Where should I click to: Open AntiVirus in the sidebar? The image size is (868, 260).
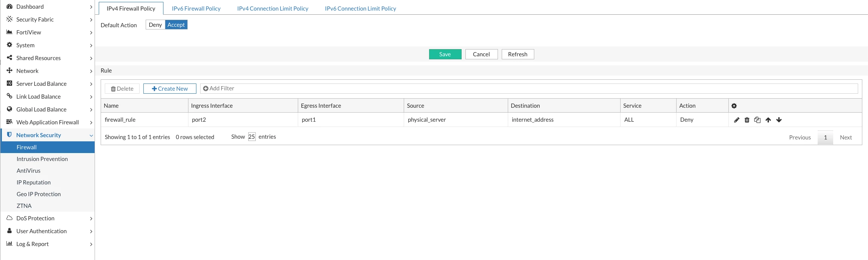pos(48,170)
